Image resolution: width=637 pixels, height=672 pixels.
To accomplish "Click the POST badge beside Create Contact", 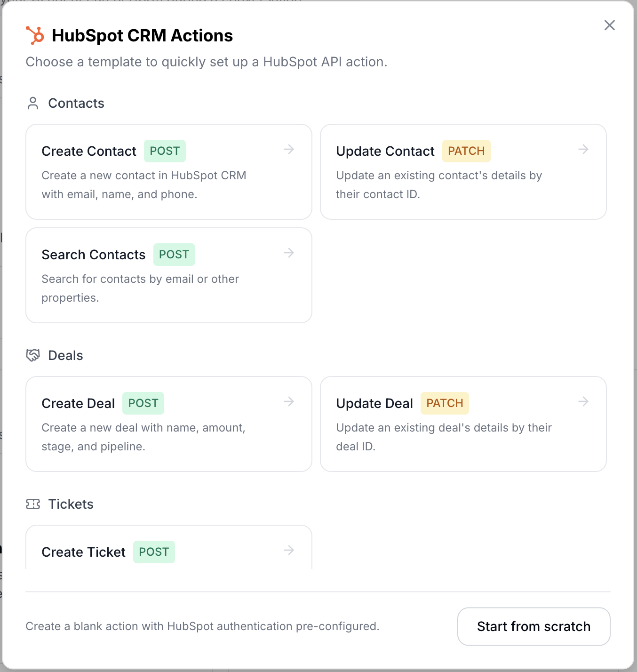I will pyautogui.click(x=165, y=151).
